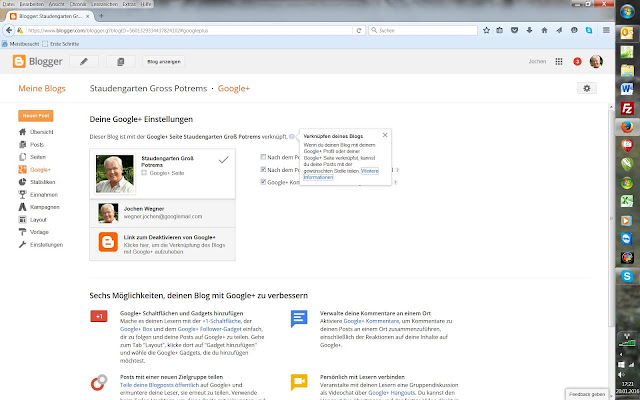The width and height of the screenshot is (640, 400).
Task: Open the red notifications badge
Action: click(577, 62)
